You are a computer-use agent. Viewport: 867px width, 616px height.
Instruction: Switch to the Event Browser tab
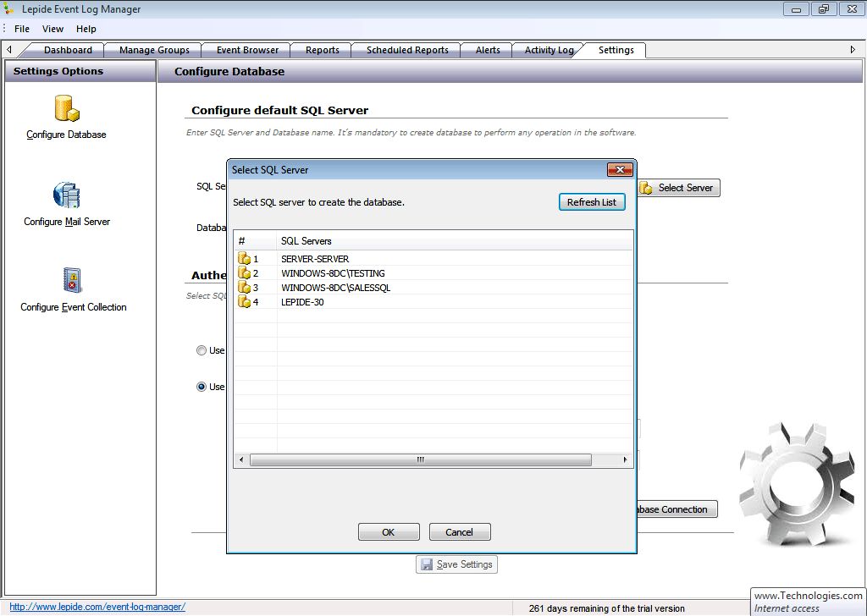248,50
